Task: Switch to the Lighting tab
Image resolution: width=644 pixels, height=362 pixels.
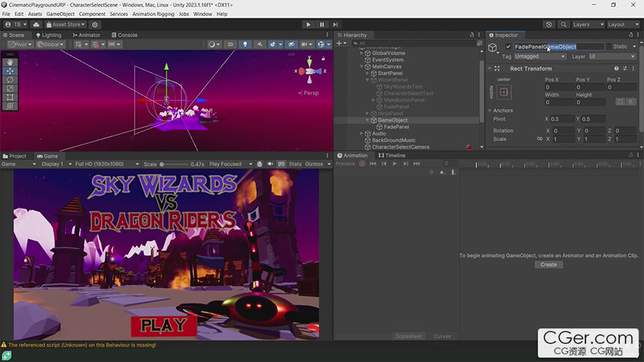Action: (x=48, y=35)
